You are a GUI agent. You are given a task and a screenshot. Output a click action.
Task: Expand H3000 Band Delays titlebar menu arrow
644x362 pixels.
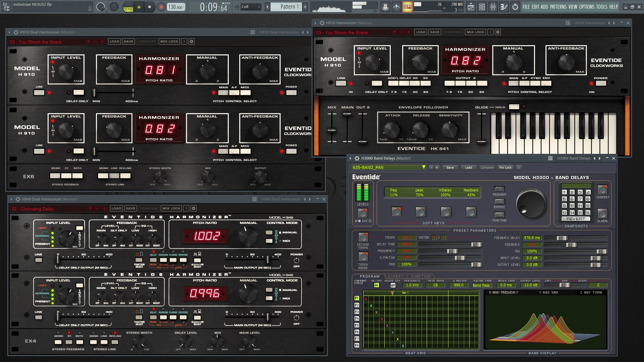351,158
